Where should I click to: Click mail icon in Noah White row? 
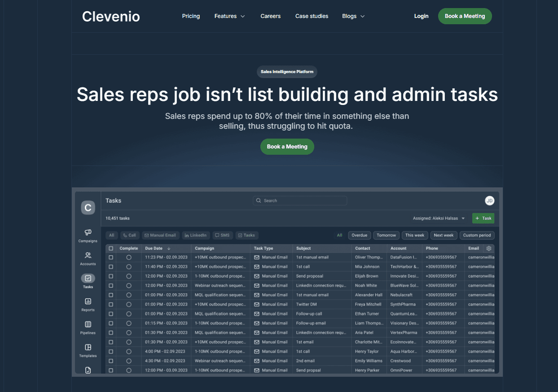(257, 286)
